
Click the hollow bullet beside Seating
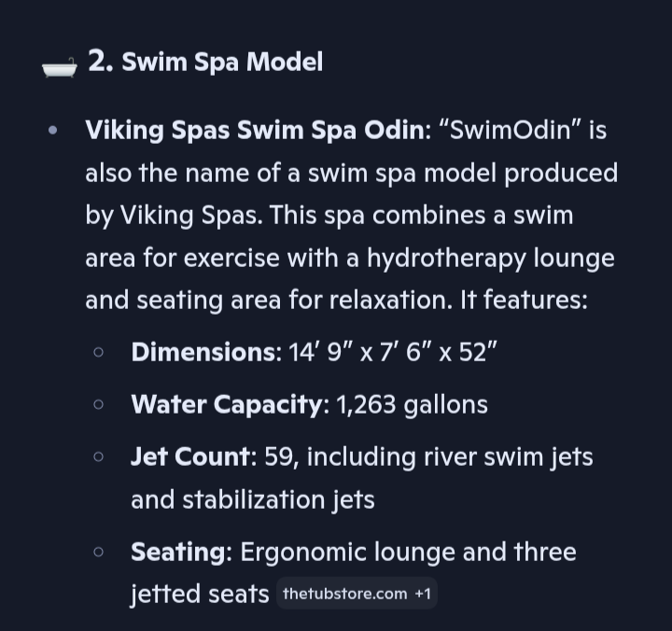tap(99, 552)
